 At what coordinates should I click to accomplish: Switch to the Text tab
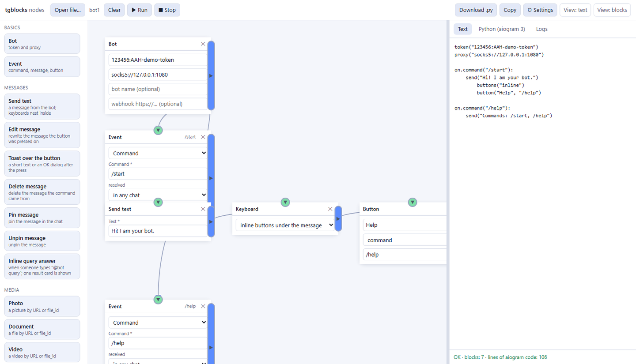(462, 29)
